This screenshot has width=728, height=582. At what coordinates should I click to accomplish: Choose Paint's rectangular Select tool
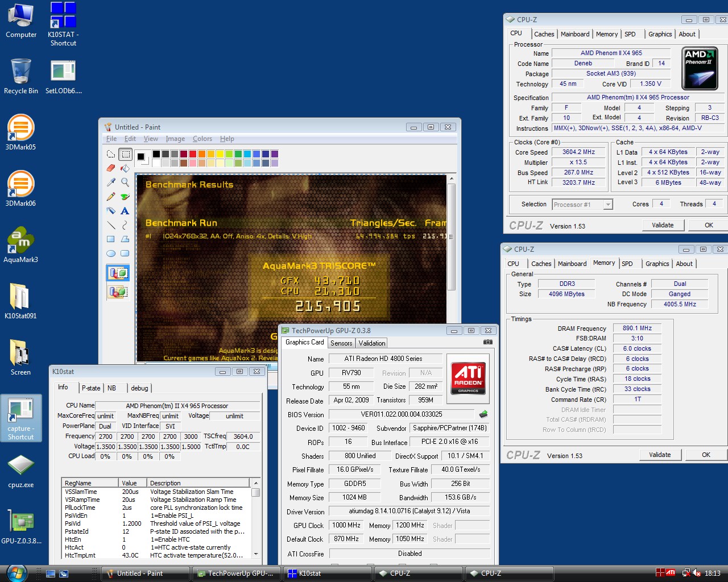pyautogui.click(x=125, y=154)
